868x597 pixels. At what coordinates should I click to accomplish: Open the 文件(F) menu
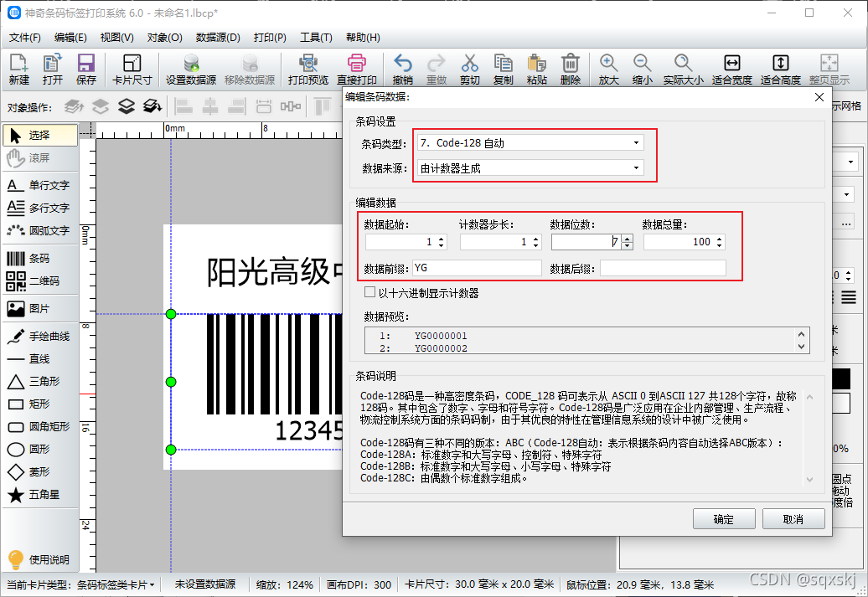pos(25,38)
